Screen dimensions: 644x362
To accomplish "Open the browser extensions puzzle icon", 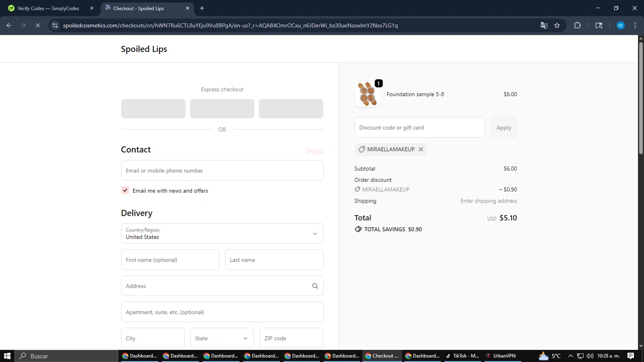I will (x=577, y=25).
